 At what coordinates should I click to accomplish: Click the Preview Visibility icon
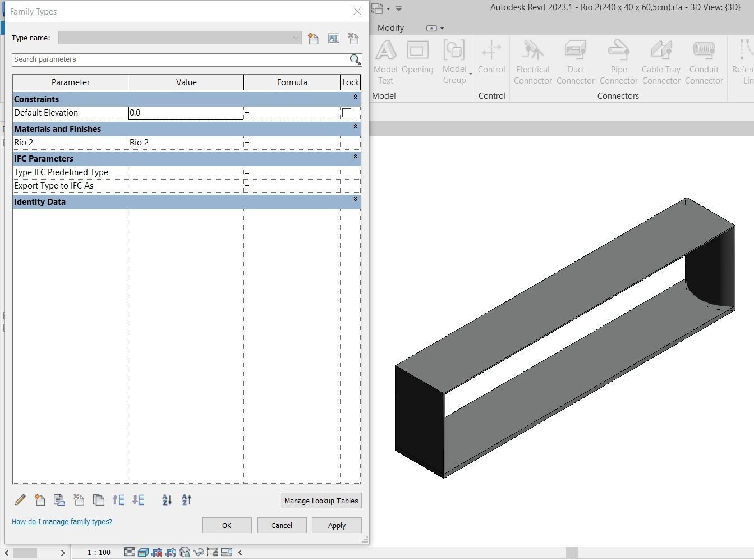pos(227,552)
